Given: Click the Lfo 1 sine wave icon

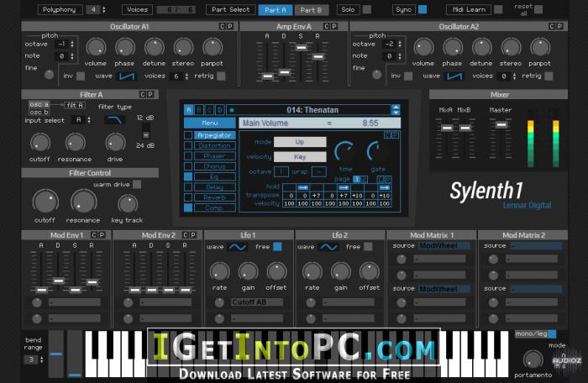Looking at the screenshot, I should (x=238, y=247).
